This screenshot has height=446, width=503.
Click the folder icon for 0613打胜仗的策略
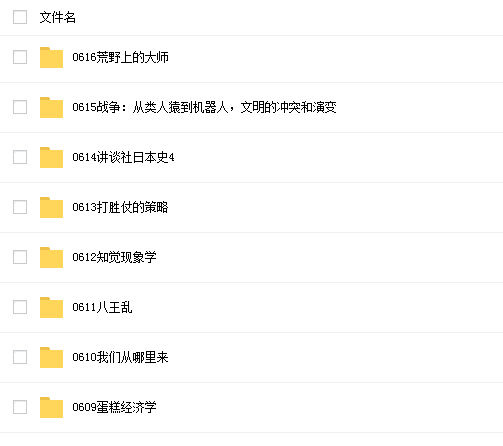[51, 207]
